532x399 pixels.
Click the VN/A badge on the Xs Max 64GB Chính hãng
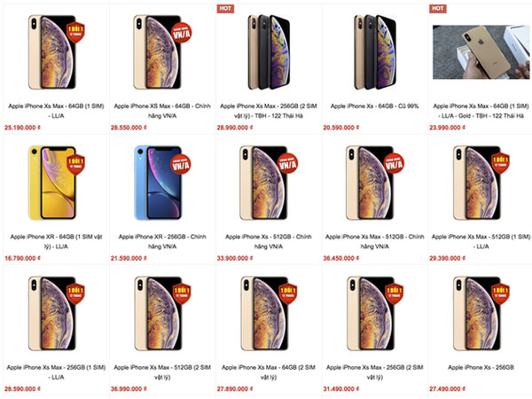click(182, 33)
